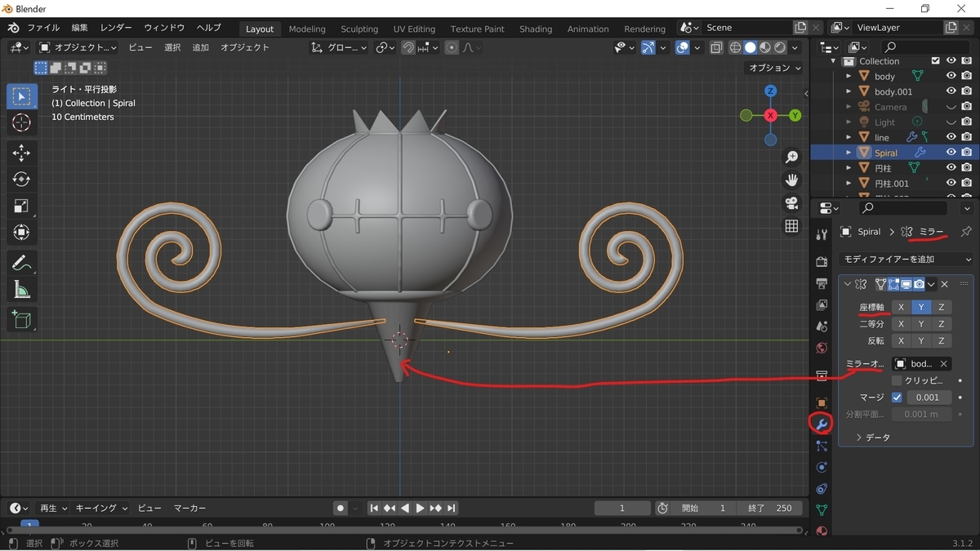Switch to the Shading workspace tab

point(536,29)
